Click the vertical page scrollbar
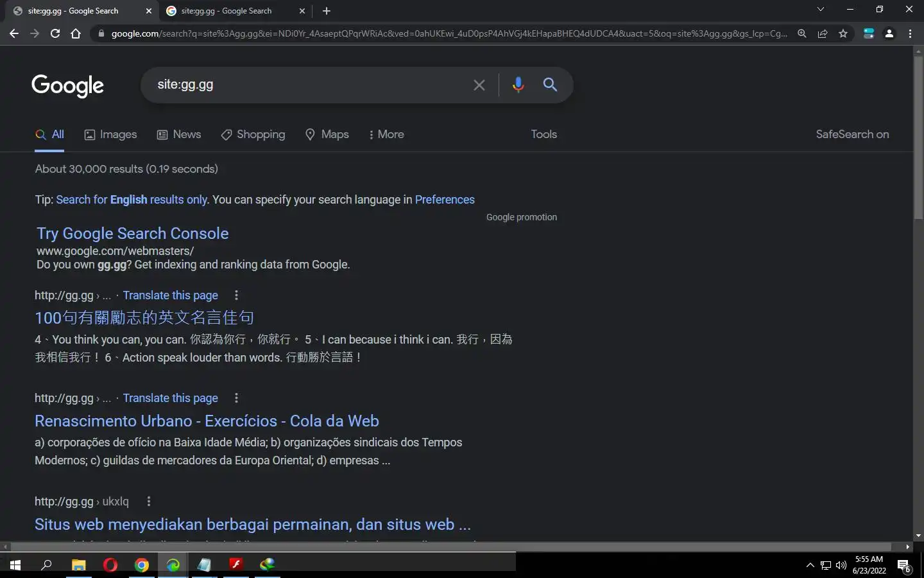924x578 pixels. 918,138
